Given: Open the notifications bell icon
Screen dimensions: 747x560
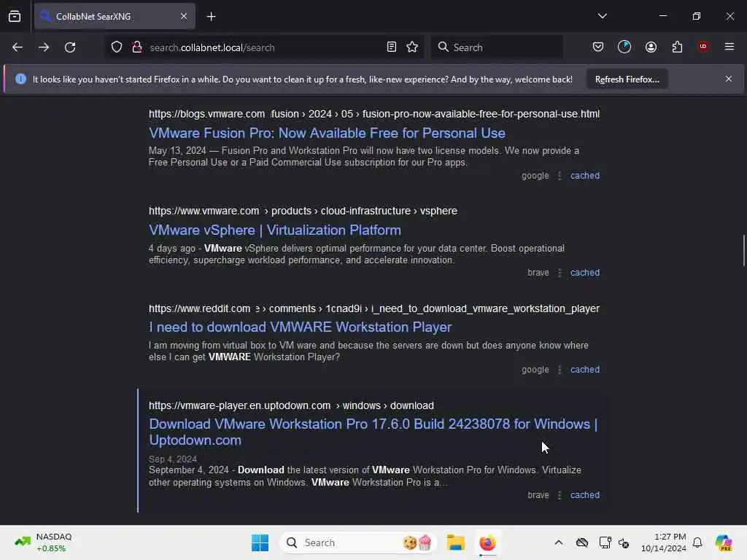Looking at the screenshot, I should 697,542.
